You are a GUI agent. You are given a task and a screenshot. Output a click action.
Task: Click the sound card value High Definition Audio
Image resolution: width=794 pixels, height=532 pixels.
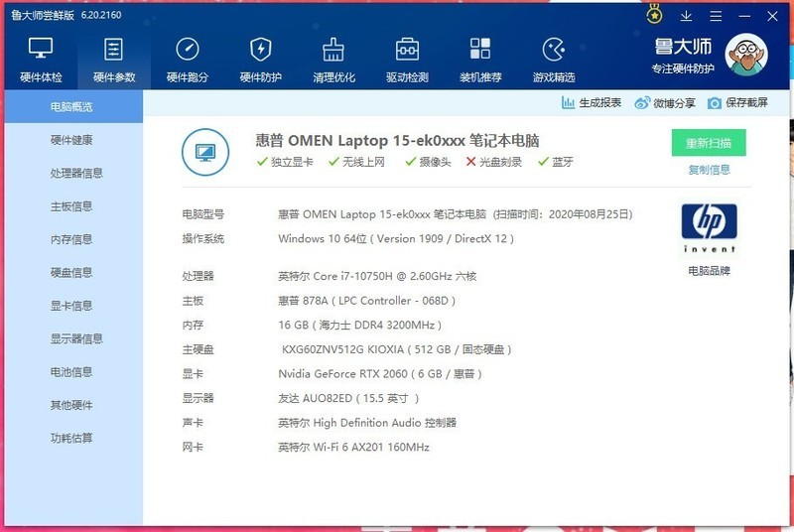[367, 423]
